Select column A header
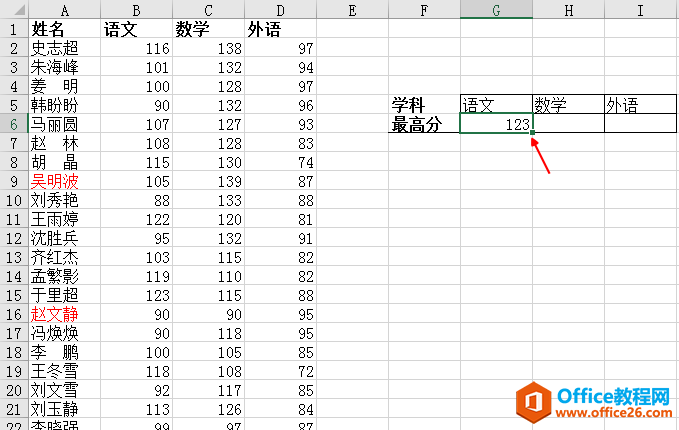 pos(64,9)
